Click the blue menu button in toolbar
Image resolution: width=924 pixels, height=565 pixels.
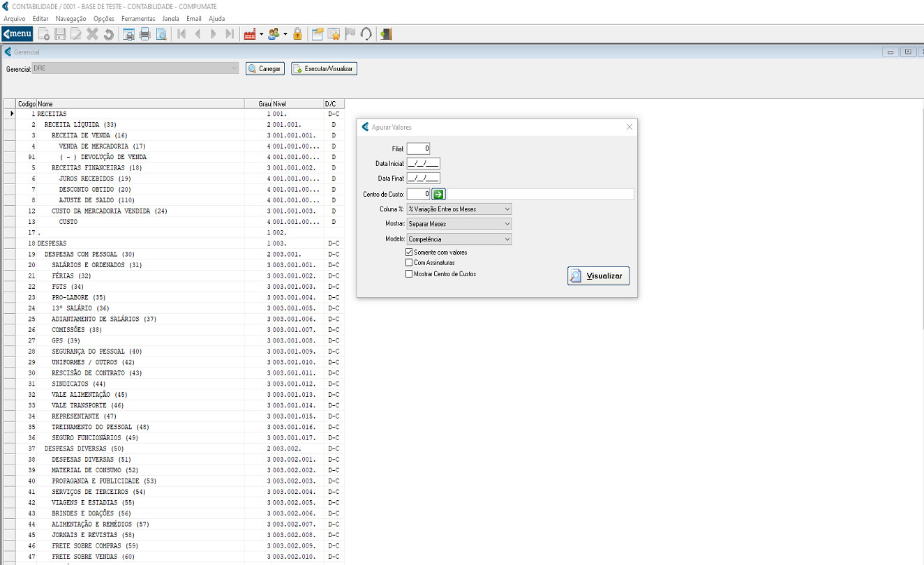click(17, 34)
